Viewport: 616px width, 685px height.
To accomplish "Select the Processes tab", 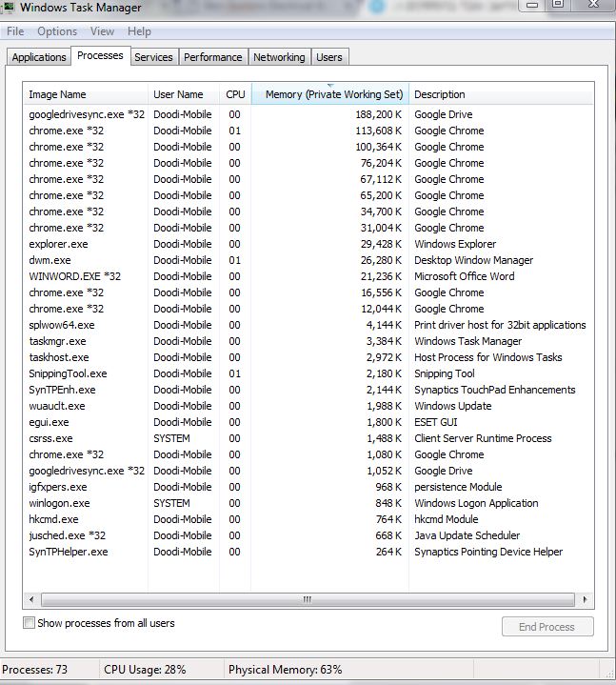I will 100,56.
